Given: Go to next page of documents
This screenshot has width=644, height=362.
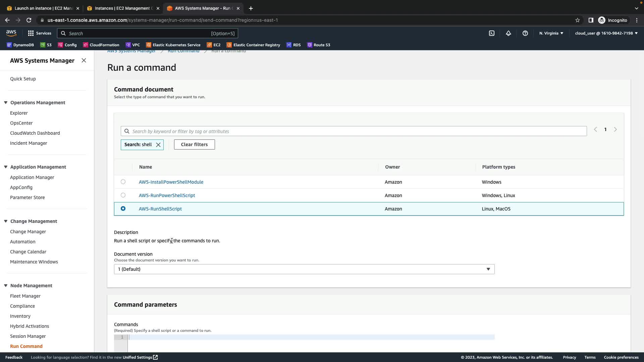Looking at the screenshot, I should (615, 129).
